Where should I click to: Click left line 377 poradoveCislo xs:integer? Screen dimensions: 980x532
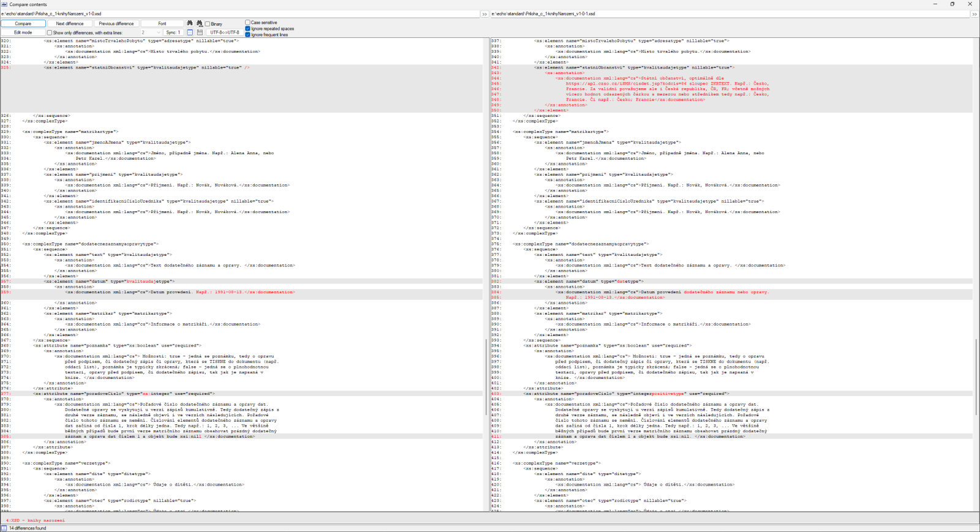click(124, 394)
